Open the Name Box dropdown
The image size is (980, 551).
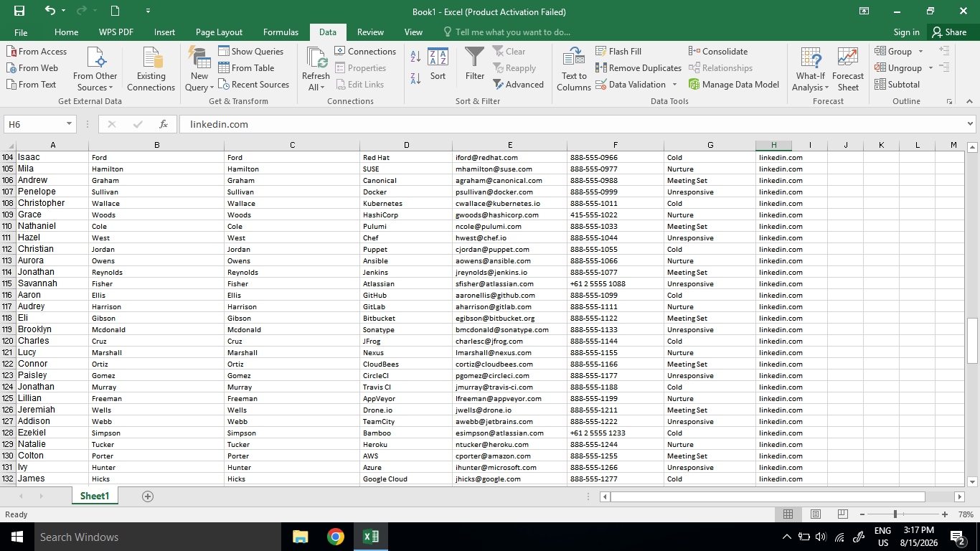pos(69,124)
